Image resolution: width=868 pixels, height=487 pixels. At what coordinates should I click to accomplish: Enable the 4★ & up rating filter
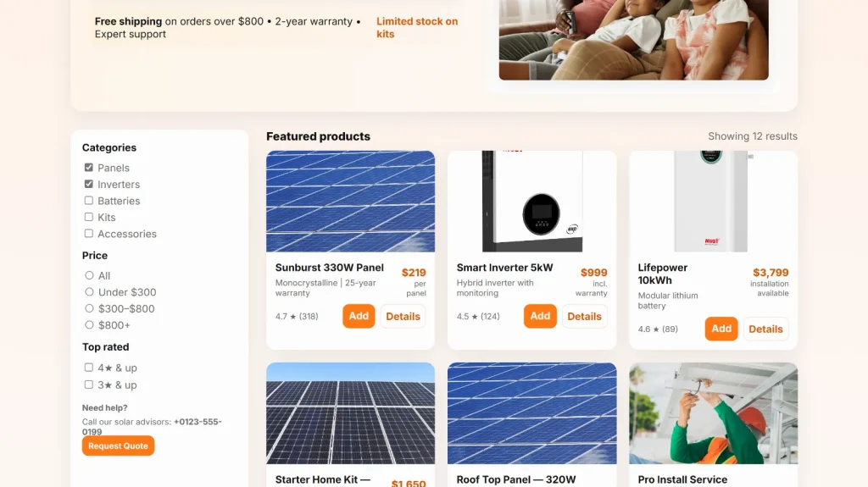[x=89, y=368]
